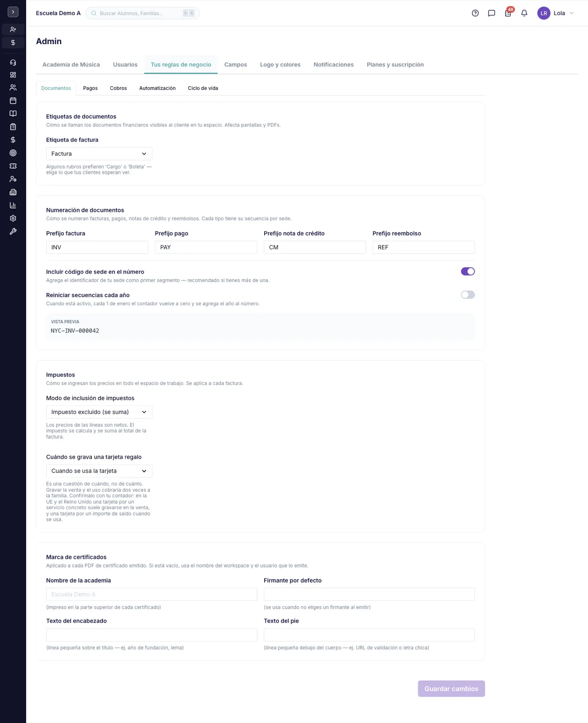Open the building icon in sidebar

coord(13,192)
